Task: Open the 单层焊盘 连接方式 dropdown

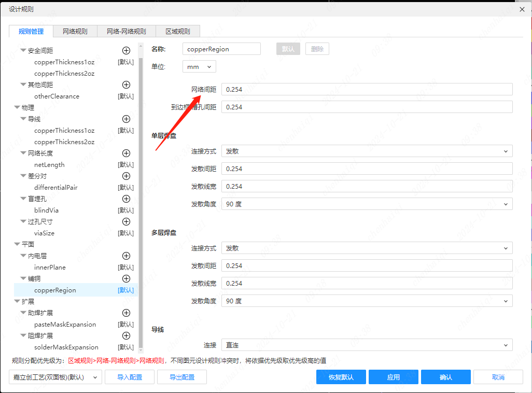Action: tap(367, 151)
